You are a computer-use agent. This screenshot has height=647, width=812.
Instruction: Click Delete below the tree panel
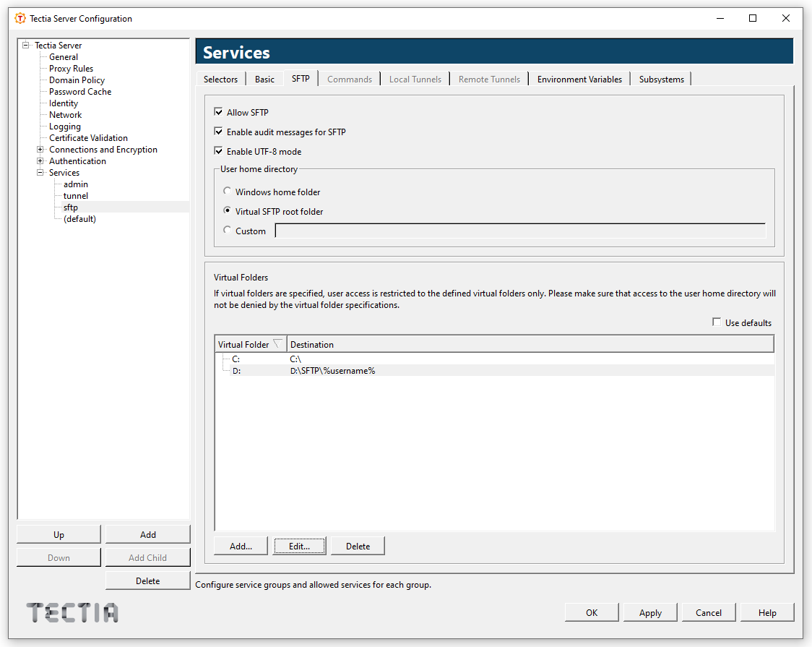(x=148, y=580)
